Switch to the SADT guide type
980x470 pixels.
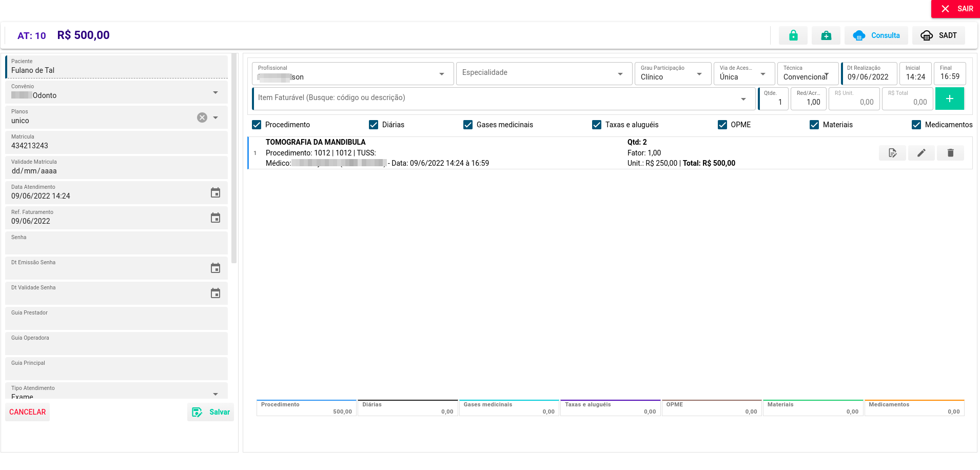point(938,35)
